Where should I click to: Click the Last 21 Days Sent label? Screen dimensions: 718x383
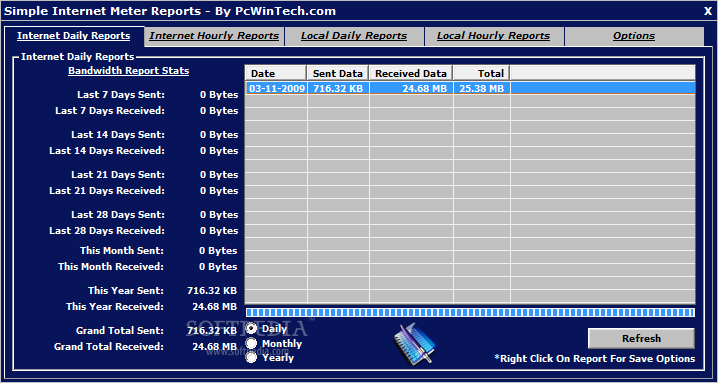coord(118,175)
